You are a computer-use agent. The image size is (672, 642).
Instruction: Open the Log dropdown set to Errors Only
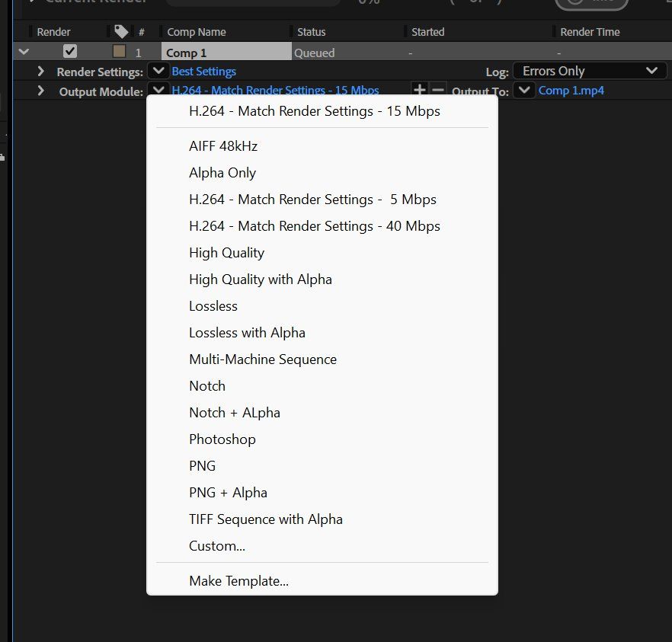pos(590,71)
